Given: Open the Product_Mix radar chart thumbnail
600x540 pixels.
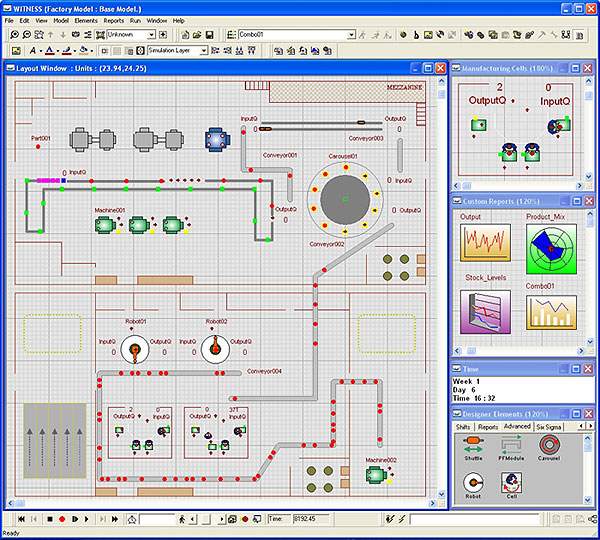Looking at the screenshot, I should (x=551, y=249).
